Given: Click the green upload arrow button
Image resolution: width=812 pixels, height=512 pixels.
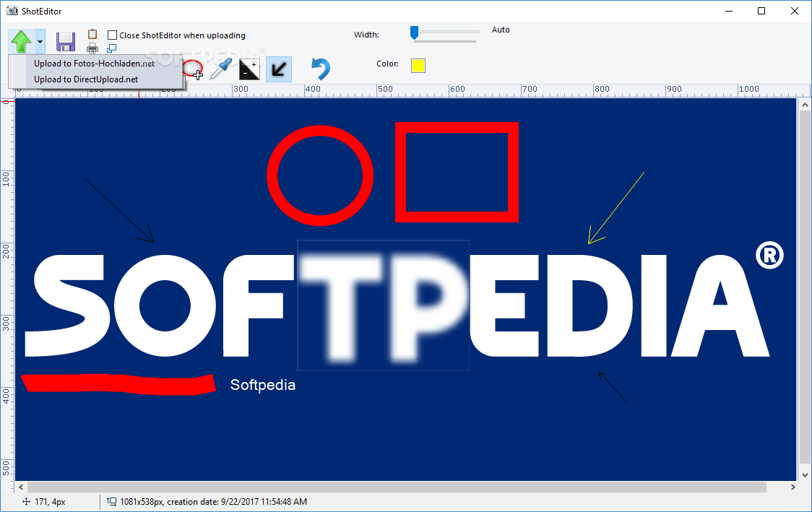Looking at the screenshot, I should [21, 41].
